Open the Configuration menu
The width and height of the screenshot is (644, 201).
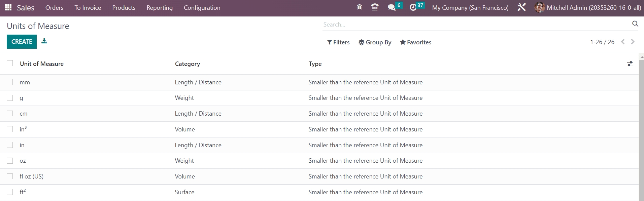pyautogui.click(x=202, y=8)
